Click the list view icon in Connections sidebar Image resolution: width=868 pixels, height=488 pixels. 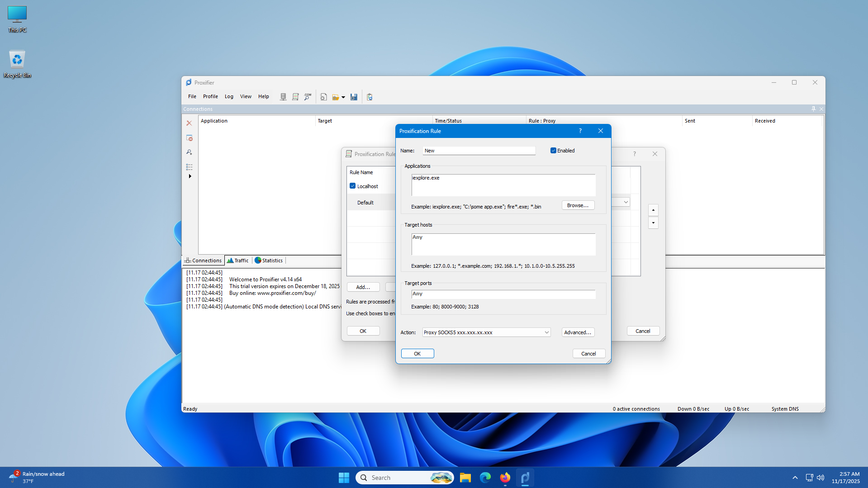coord(189,167)
